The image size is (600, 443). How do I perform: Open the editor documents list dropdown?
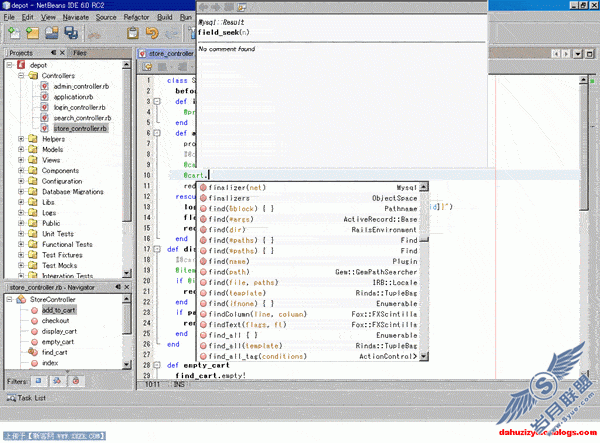[578, 54]
